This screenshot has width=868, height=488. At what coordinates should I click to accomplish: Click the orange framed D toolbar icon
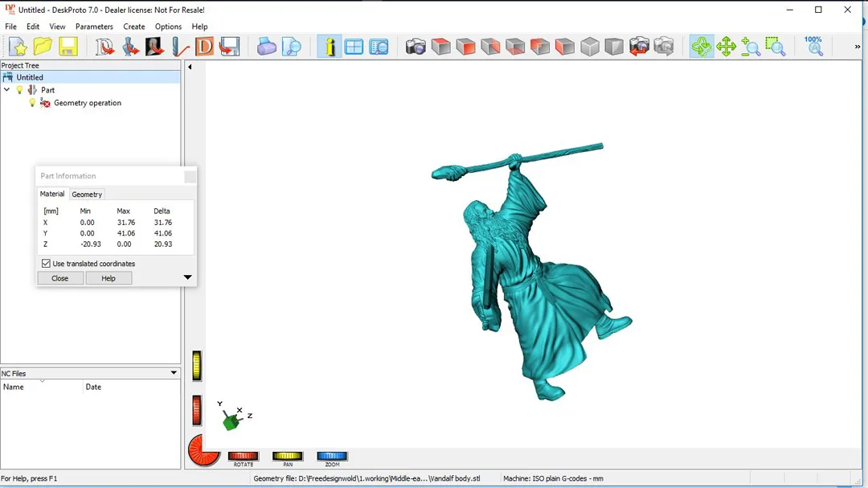205,47
